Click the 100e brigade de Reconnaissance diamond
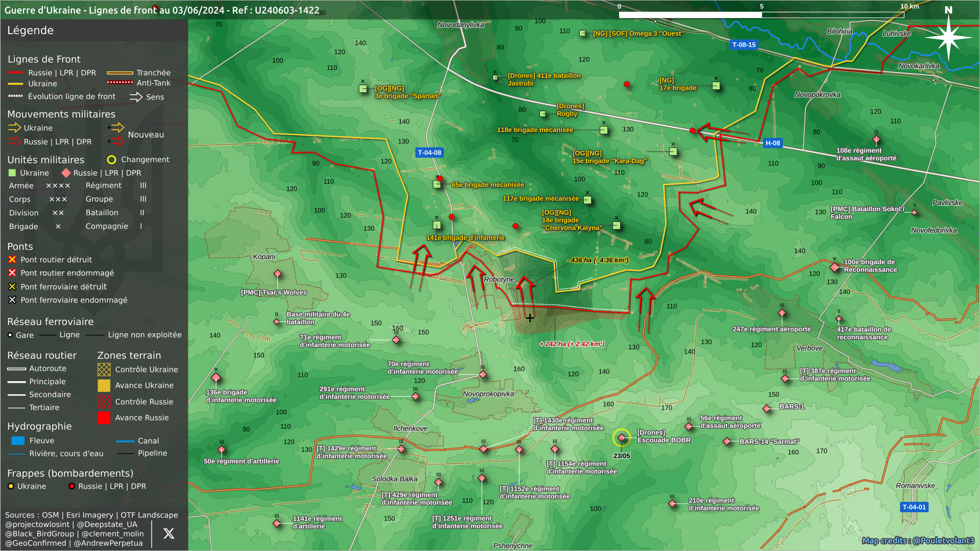This screenshot has width=980, height=551. [x=834, y=267]
